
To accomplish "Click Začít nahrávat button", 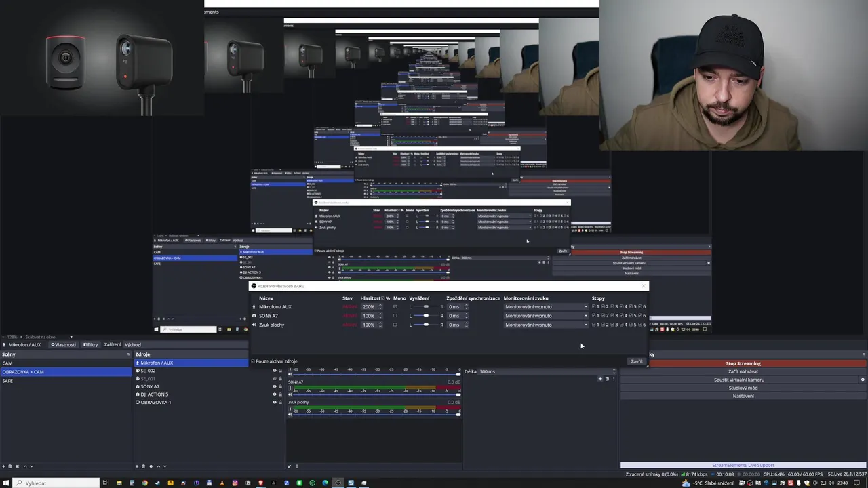I will pyautogui.click(x=743, y=371).
